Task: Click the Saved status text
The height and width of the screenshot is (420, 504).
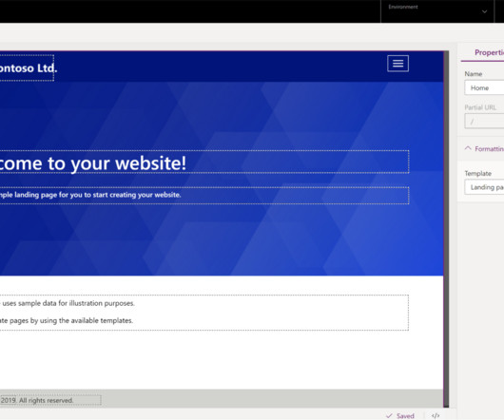Action: (x=405, y=416)
